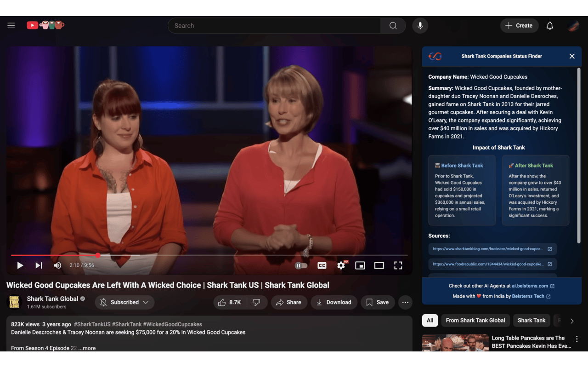This screenshot has width=588, height=368.
Task: Open Shark Tank Global channel name
Action: [52, 299]
